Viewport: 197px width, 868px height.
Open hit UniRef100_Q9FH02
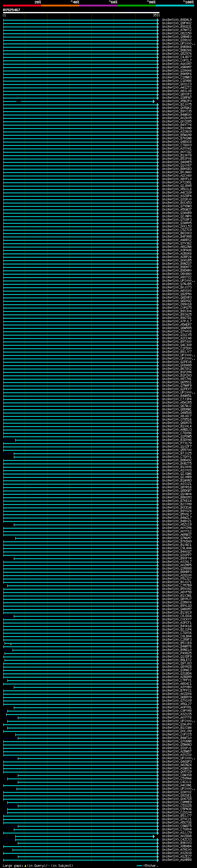[x=177, y=23]
